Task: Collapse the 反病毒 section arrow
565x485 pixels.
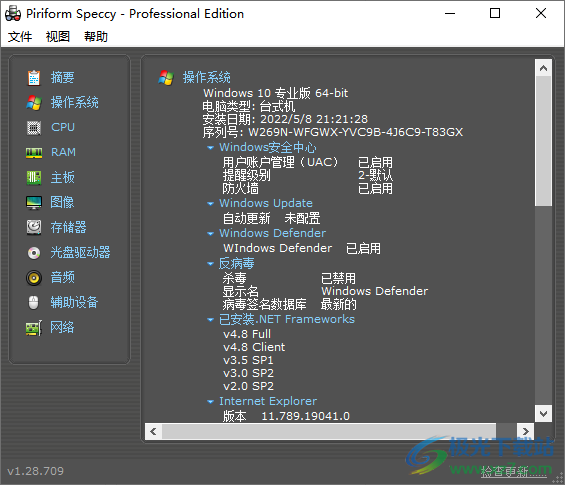Action: coord(210,264)
